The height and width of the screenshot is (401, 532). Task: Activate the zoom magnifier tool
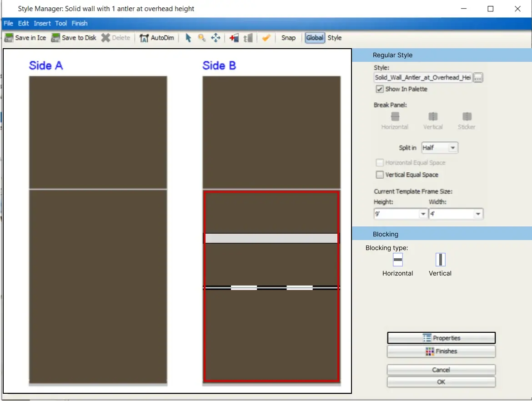202,38
